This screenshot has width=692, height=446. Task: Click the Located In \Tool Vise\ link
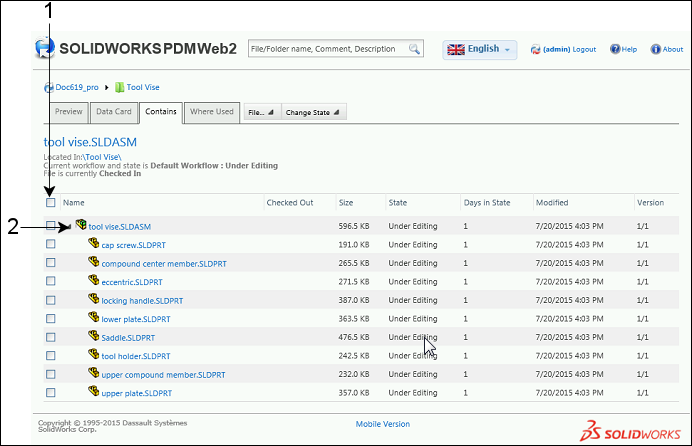click(x=102, y=157)
